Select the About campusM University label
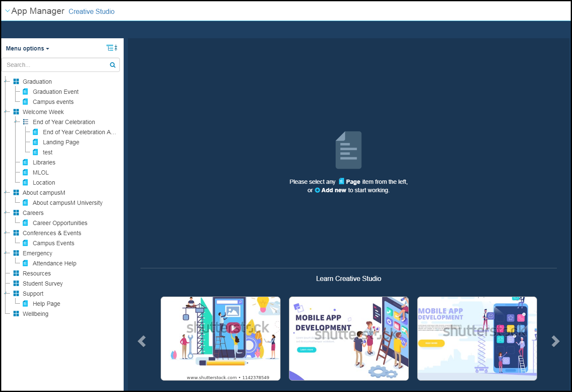The height and width of the screenshot is (392, 572). (x=68, y=203)
